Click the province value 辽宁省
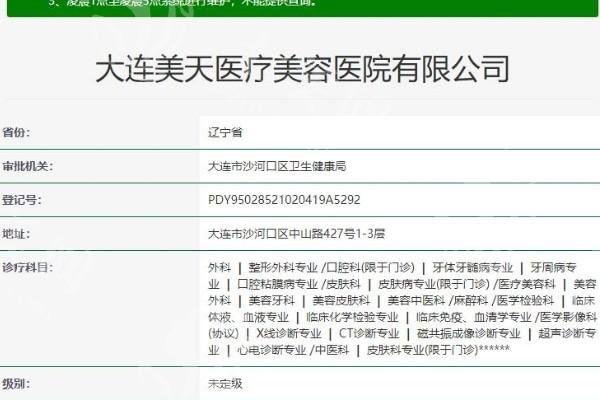 coord(225,132)
